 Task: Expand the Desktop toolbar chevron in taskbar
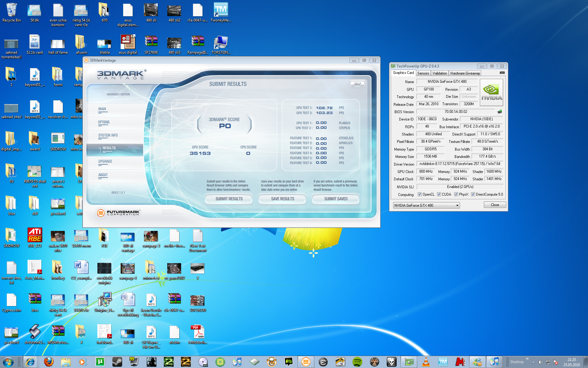click(x=527, y=358)
